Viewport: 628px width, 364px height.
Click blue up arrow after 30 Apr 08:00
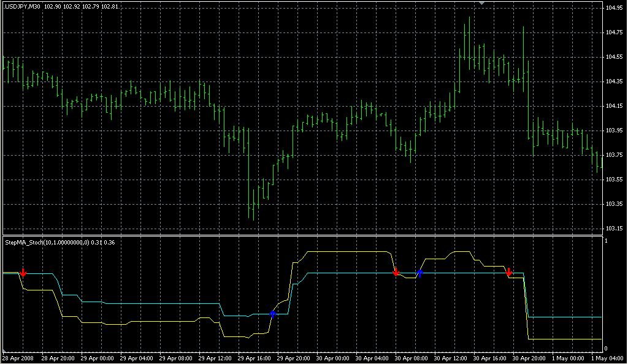tap(420, 272)
